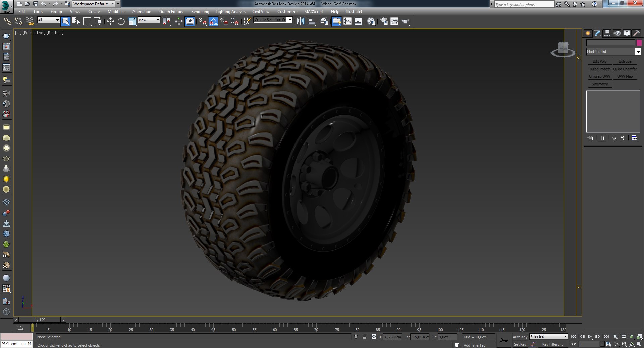Click the Mirror tool icon
The width and height of the screenshot is (644, 348).
[301, 21]
